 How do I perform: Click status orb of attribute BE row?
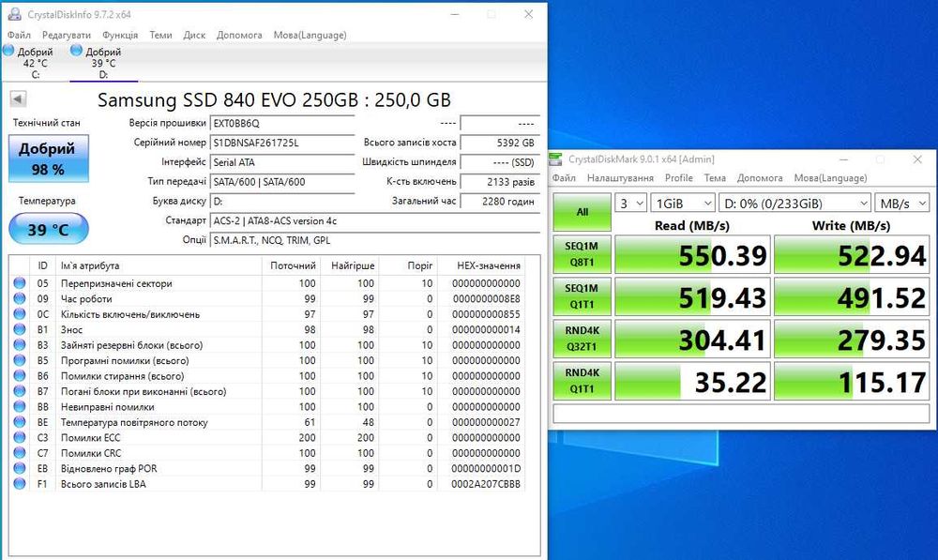(19, 422)
